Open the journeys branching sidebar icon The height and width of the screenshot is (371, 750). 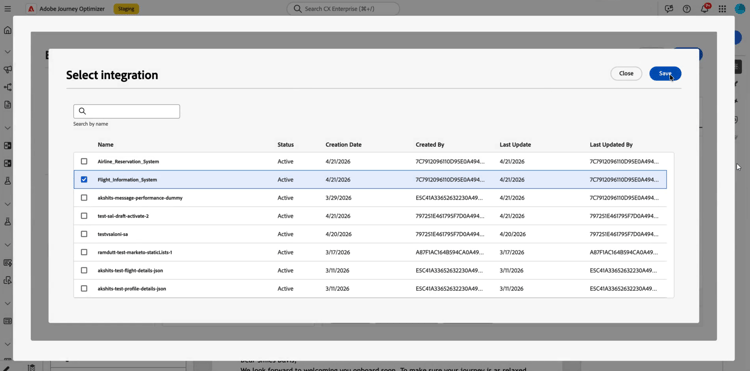pyautogui.click(x=7, y=87)
